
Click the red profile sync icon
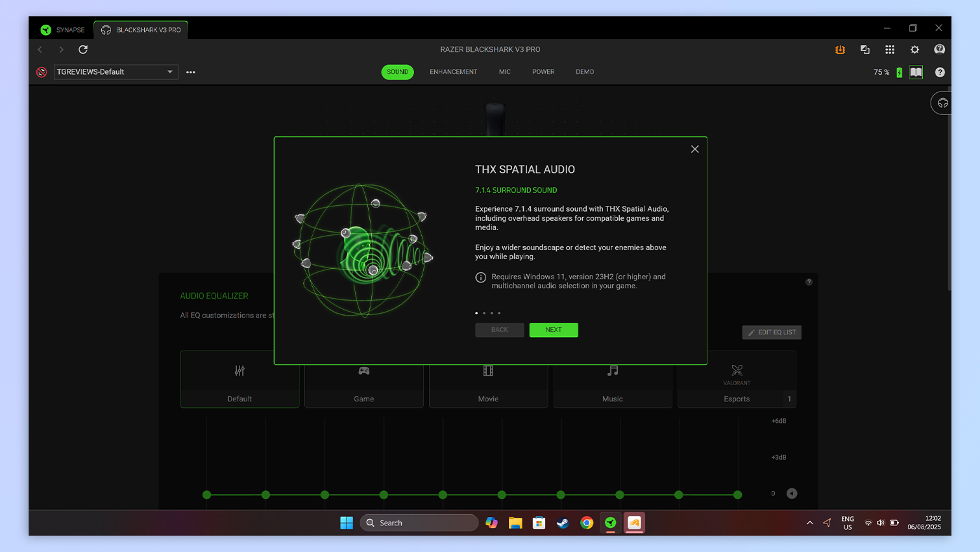point(42,72)
